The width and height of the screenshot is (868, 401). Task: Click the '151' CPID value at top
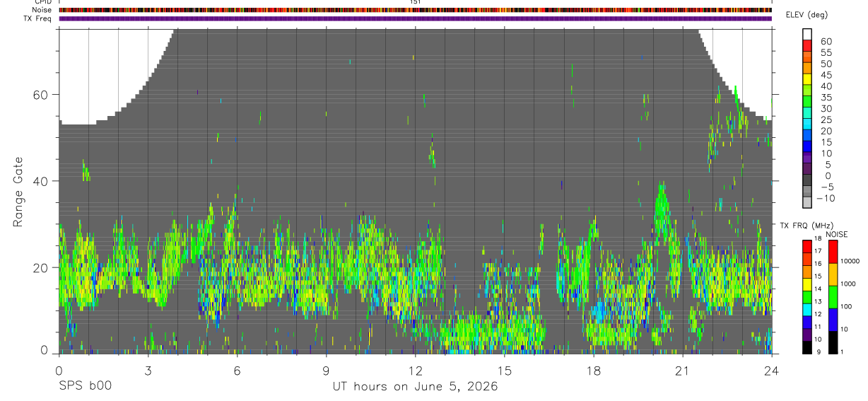tap(416, 2)
